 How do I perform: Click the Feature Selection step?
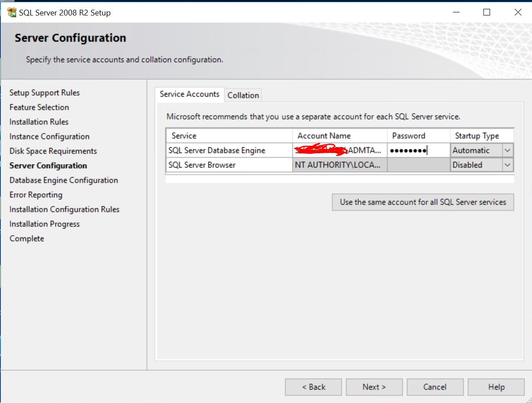click(39, 107)
